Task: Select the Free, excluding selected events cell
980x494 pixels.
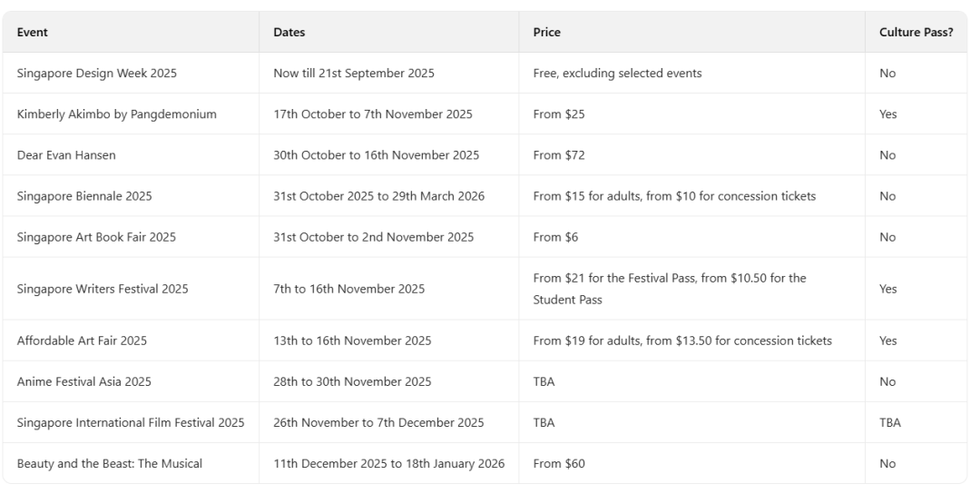Action: (618, 74)
